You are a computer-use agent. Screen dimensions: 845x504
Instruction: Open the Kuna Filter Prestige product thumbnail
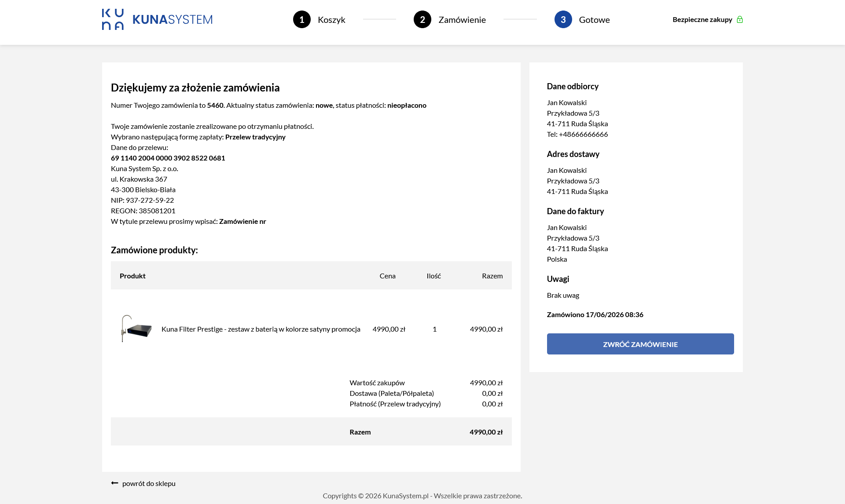[x=136, y=329]
